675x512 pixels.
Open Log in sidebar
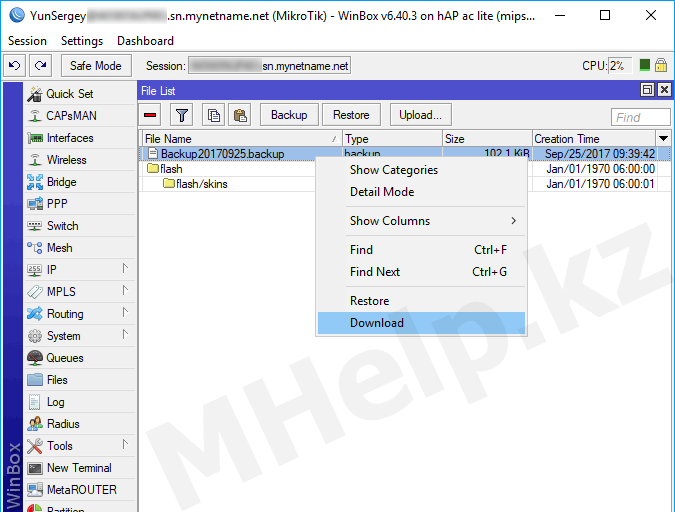80,402
